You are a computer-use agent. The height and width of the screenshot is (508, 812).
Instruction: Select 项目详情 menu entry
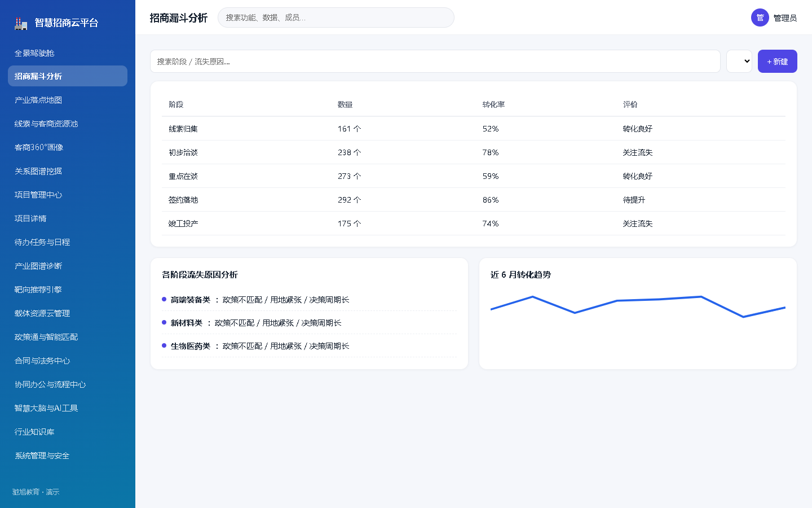point(68,218)
